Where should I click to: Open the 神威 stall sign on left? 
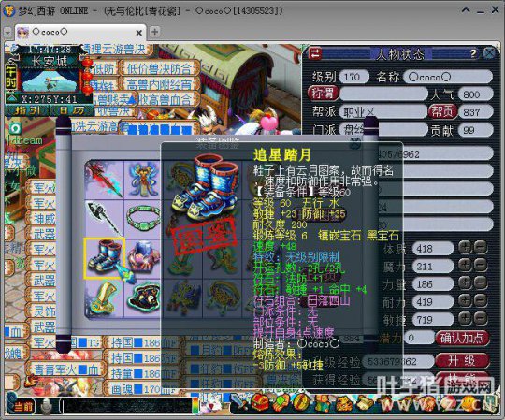42,219
